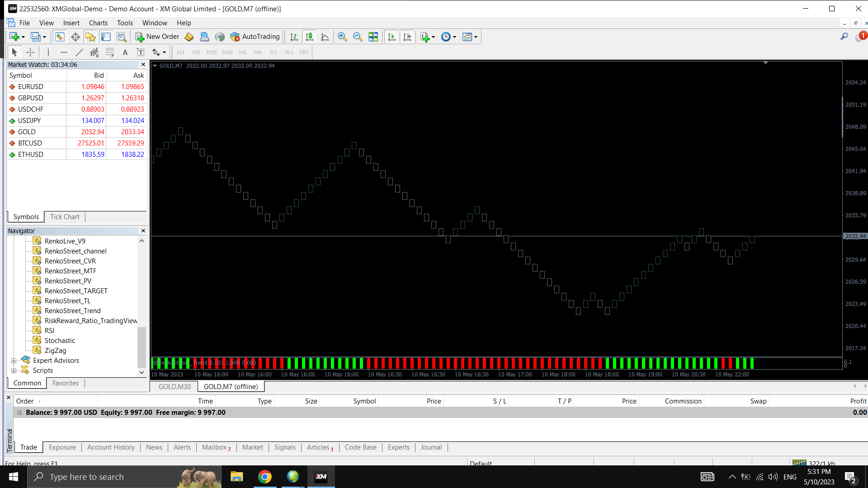Toggle the Navigator window icon
Image resolution: width=868 pixels, height=488 pixels.
90,37
